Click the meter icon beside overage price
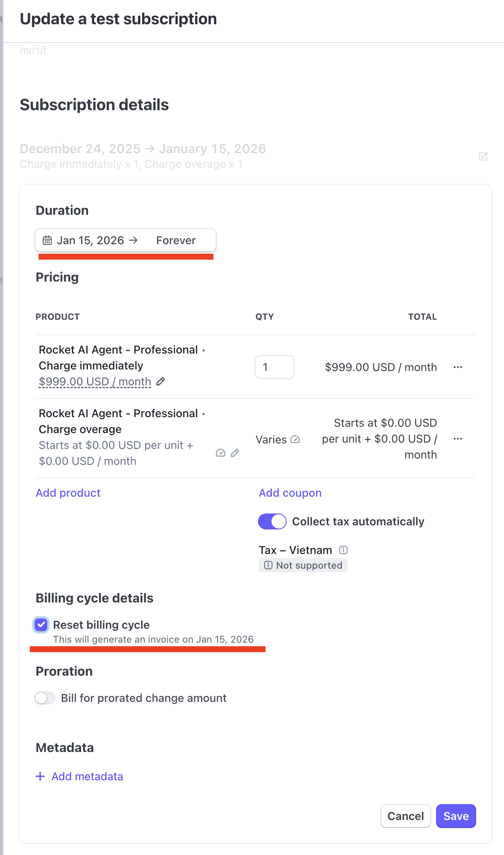This screenshot has height=855, width=504. pyautogui.click(x=221, y=453)
